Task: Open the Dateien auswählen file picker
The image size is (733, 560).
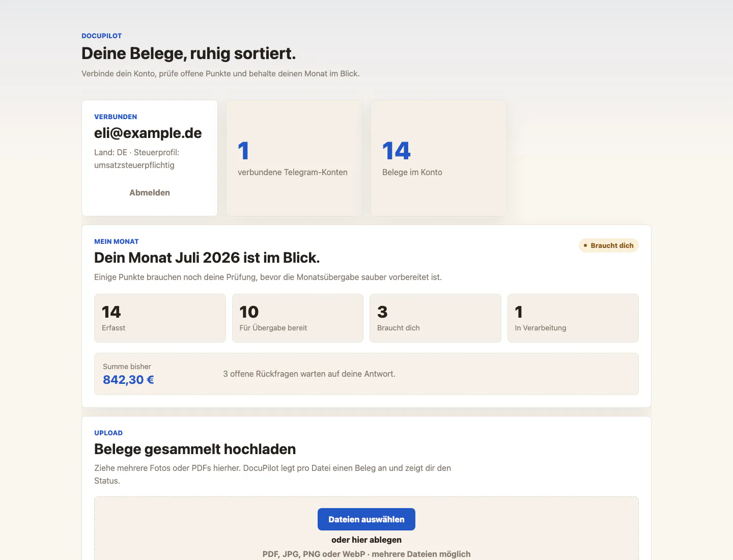Action: click(366, 519)
